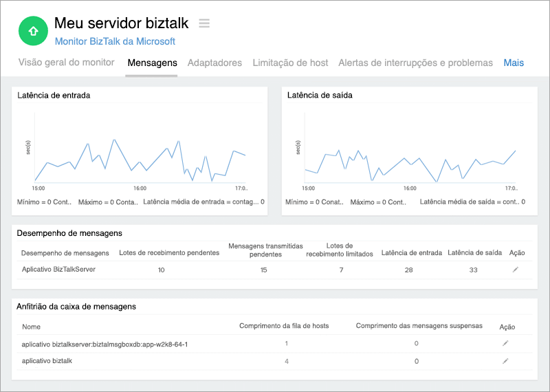The height and width of the screenshot is (392, 550).
Task: Click outbound latency value 33
Action: point(473,270)
